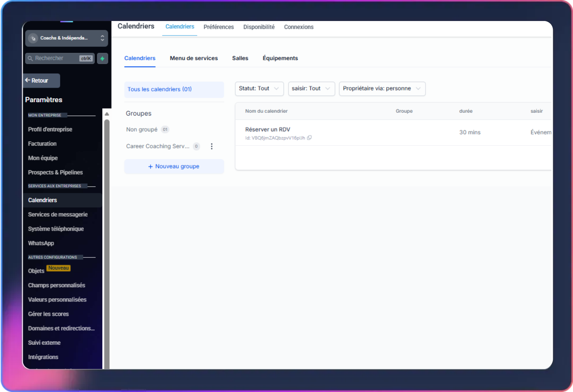The height and width of the screenshot is (392, 573).
Task: Click the green lightning quick-action icon
Action: point(103,59)
